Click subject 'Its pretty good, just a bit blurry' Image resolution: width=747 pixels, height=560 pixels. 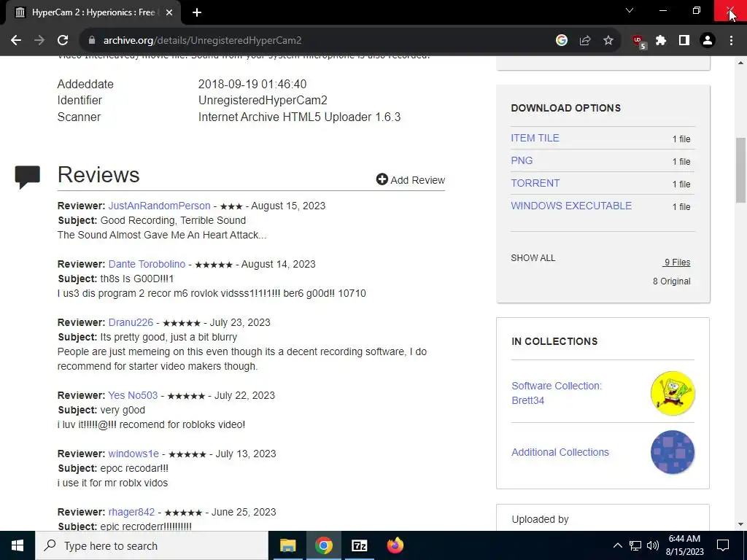pos(169,337)
